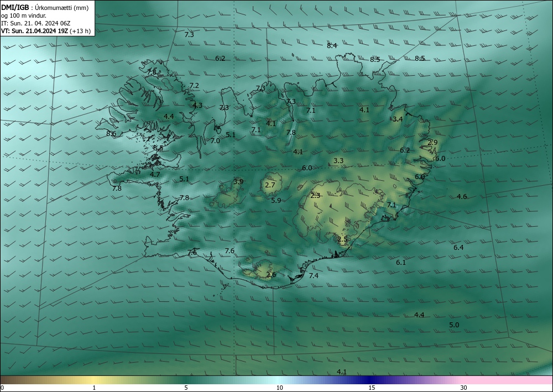Click the '10' label on the color scale
This screenshot has height=392, width=553.
279,388
